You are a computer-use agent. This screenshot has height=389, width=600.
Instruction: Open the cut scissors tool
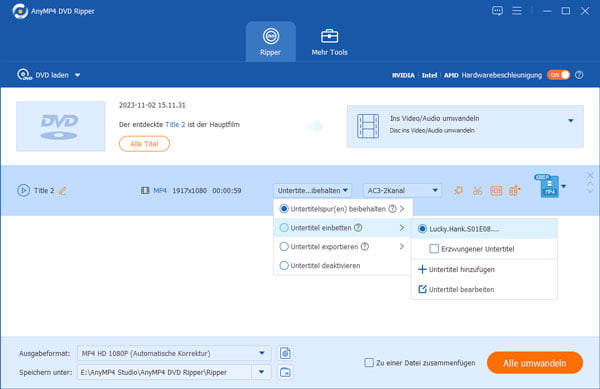click(477, 190)
